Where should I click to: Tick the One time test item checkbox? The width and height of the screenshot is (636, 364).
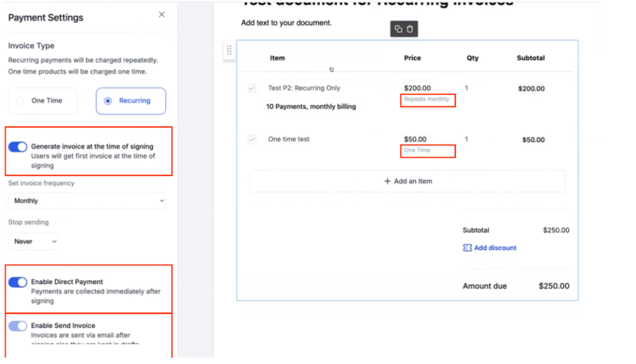pos(252,140)
